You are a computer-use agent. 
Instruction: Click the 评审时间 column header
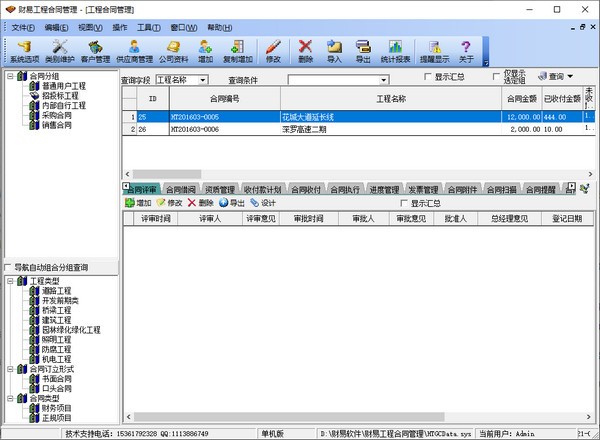click(x=155, y=218)
